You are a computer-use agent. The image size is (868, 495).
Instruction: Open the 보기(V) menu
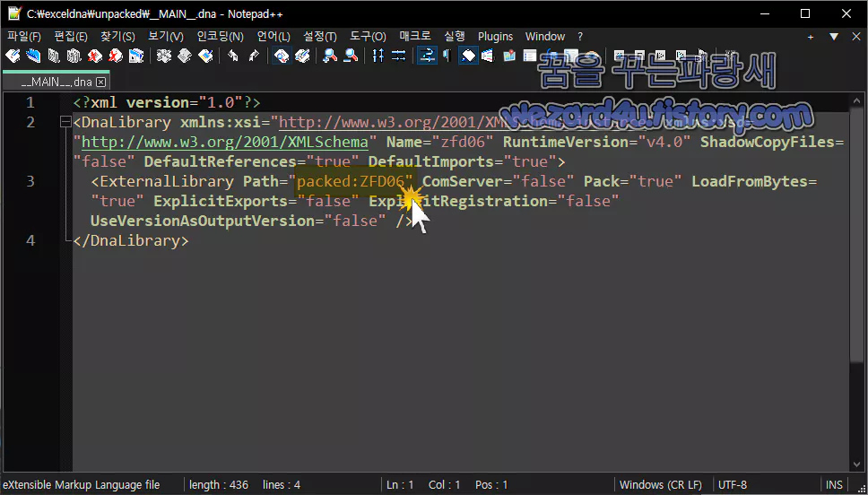(x=166, y=37)
